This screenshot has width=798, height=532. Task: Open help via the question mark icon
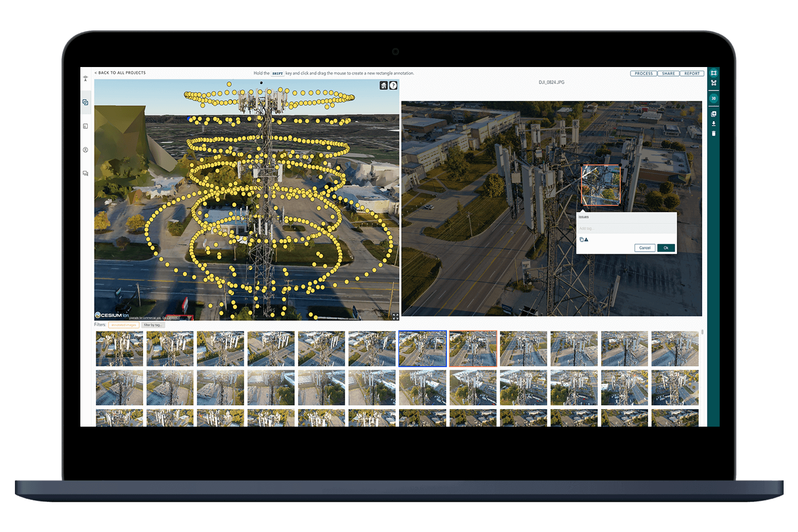393,85
